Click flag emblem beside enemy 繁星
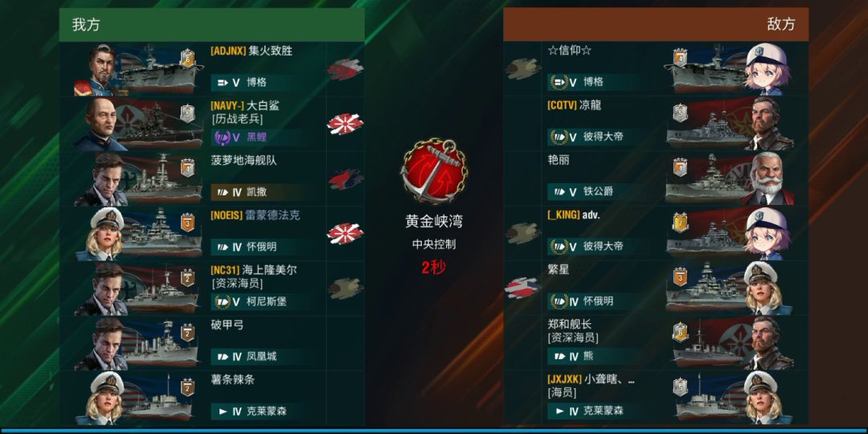 [522, 288]
